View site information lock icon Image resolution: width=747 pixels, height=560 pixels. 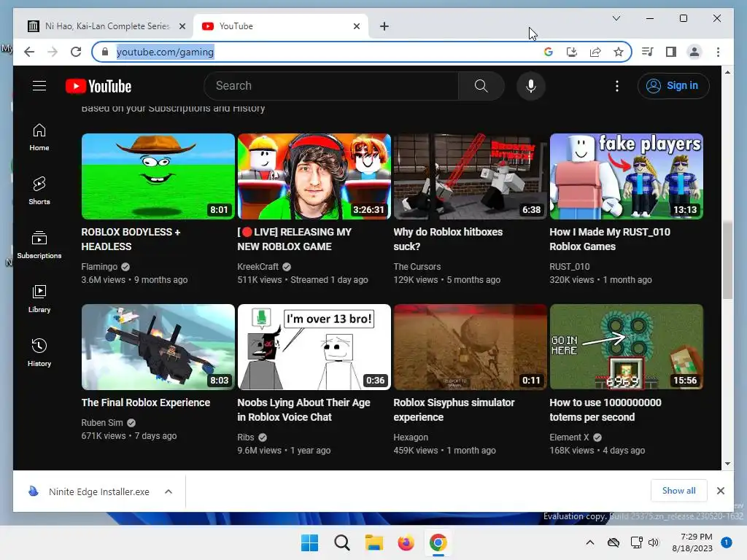click(105, 52)
